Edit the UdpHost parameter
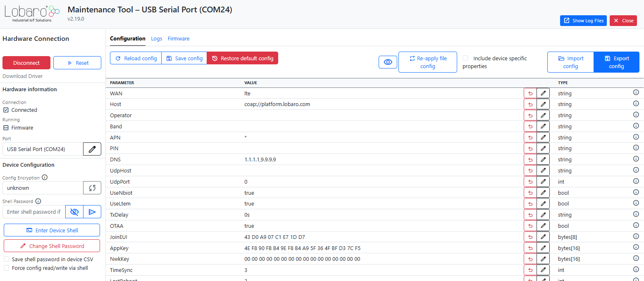This screenshot has height=281, width=644. pyautogui.click(x=543, y=171)
